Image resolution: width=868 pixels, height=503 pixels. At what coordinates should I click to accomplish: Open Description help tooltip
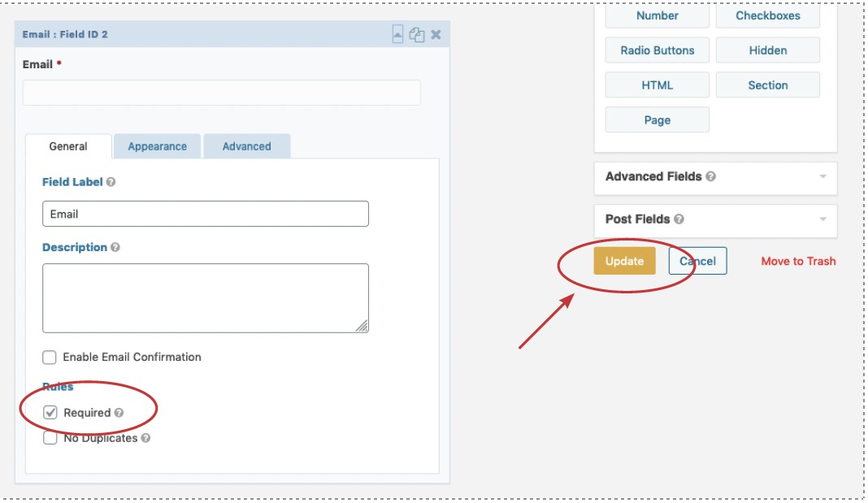tap(115, 248)
